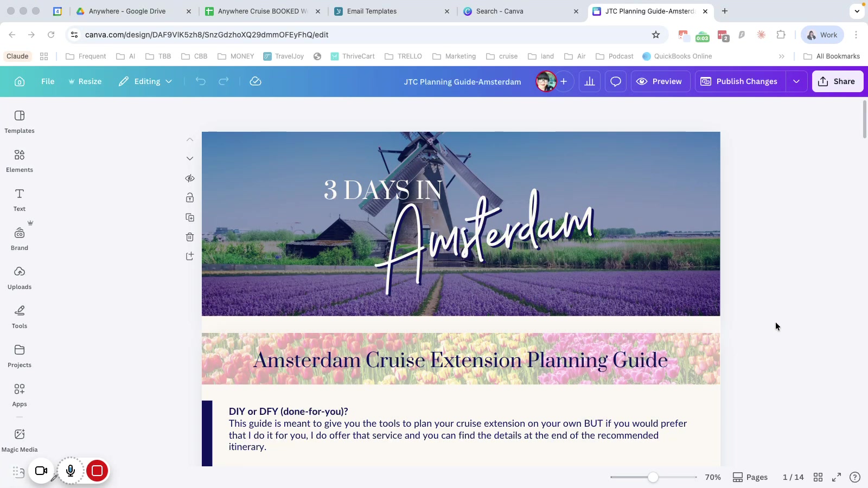The width and height of the screenshot is (868, 488).
Task: Hide the page with eye icon
Action: pos(190,178)
